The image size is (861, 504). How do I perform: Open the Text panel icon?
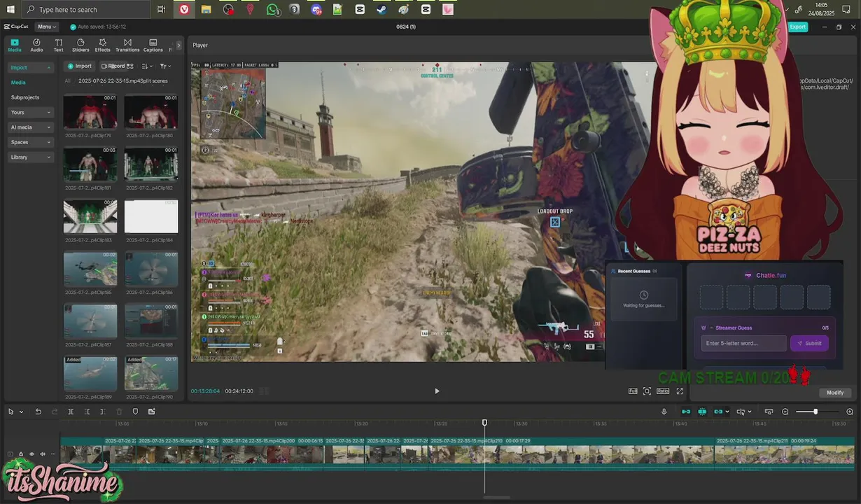click(x=58, y=45)
